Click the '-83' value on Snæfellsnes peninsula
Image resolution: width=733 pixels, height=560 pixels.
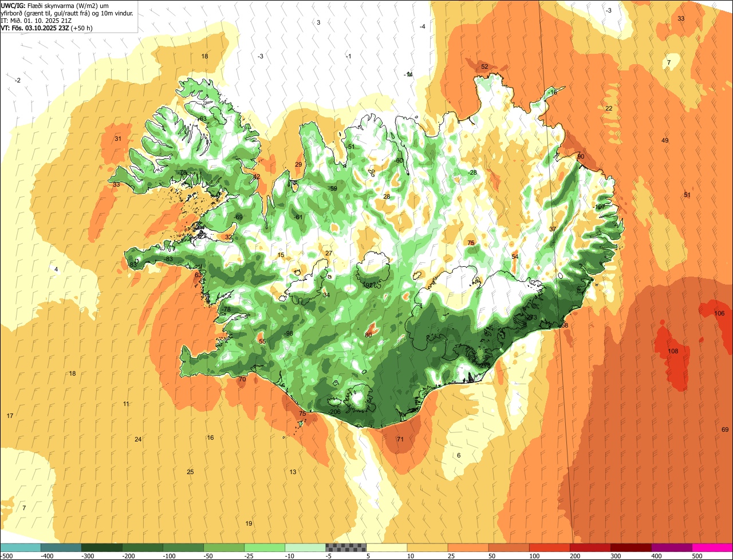(x=168, y=259)
